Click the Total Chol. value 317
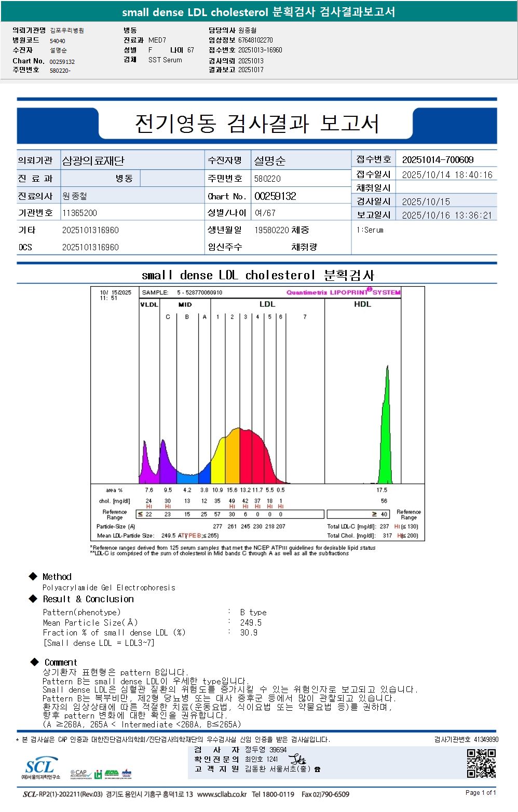 387,535
